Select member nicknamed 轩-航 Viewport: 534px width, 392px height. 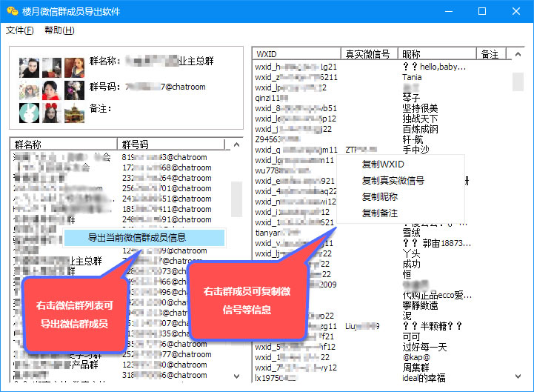pyautogui.click(x=413, y=139)
